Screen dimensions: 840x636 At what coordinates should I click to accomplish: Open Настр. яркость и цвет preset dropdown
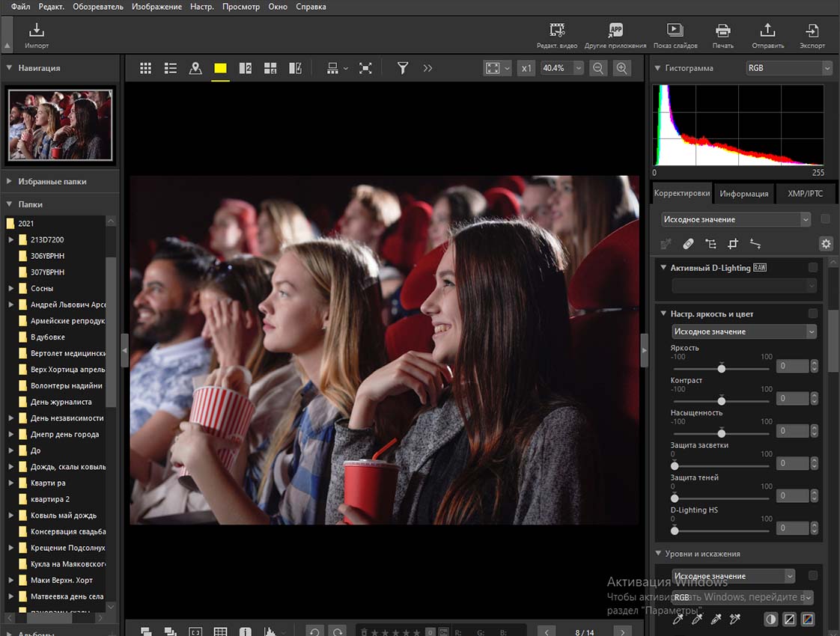743,331
